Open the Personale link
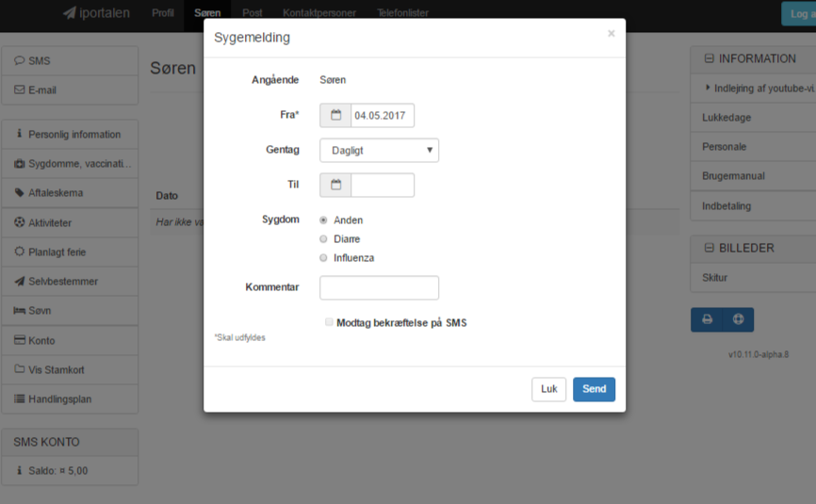 pos(724,147)
